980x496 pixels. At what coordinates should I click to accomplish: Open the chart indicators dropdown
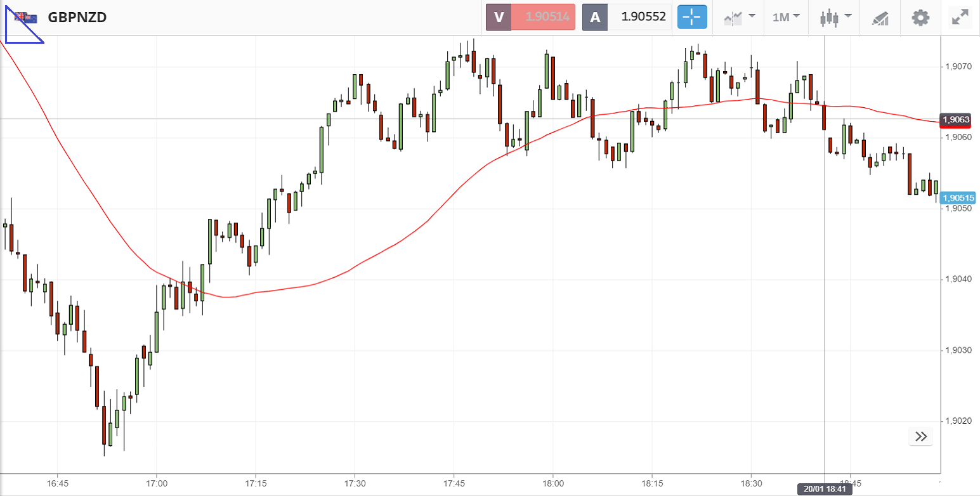(x=739, y=17)
